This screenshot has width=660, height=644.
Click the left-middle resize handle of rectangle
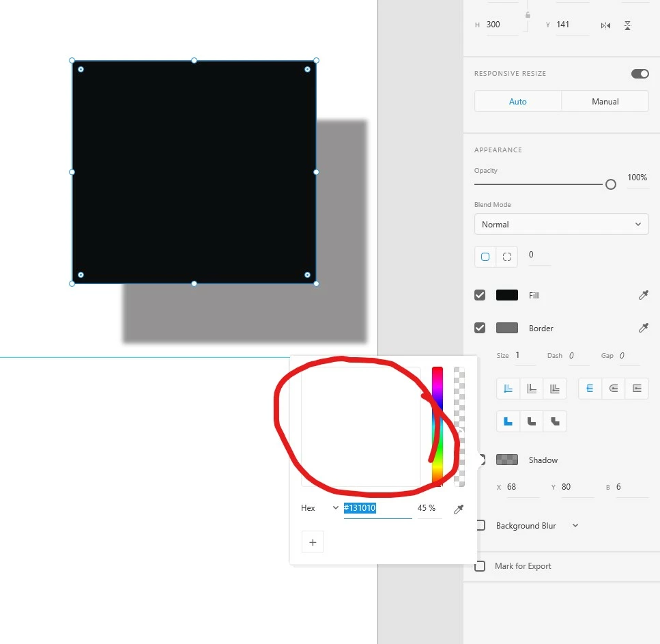click(72, 172)
